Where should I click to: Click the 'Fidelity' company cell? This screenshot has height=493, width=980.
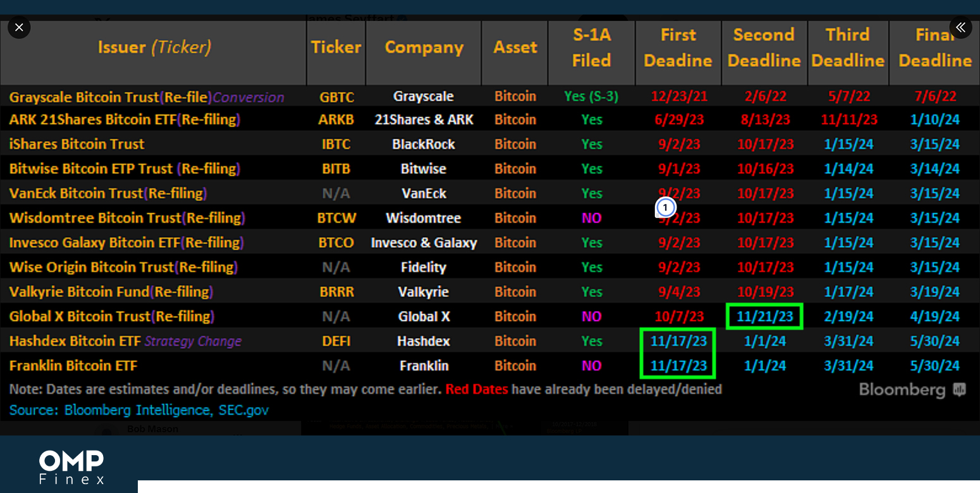coord(424,267)
